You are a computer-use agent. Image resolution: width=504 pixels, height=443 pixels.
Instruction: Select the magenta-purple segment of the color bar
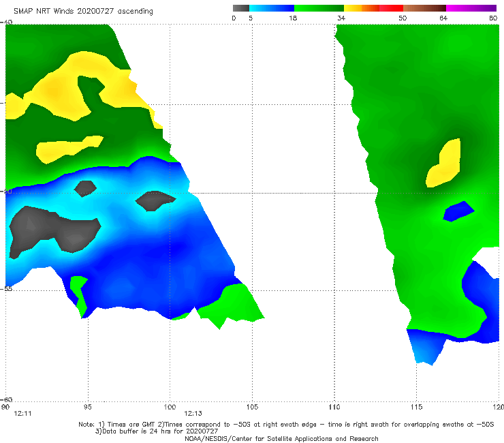(x=471, y=8)
